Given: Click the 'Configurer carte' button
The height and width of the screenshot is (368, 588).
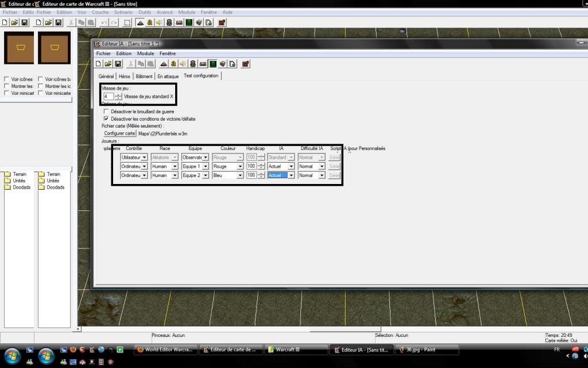Looking at the screenshot, I should pyautogui.click(x=119, y=133).
